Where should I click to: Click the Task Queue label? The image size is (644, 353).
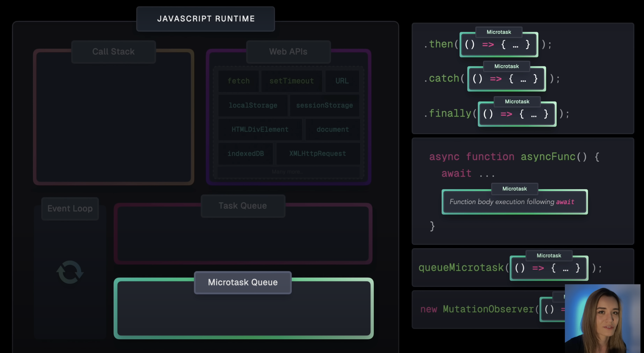[x=243, y=206]
